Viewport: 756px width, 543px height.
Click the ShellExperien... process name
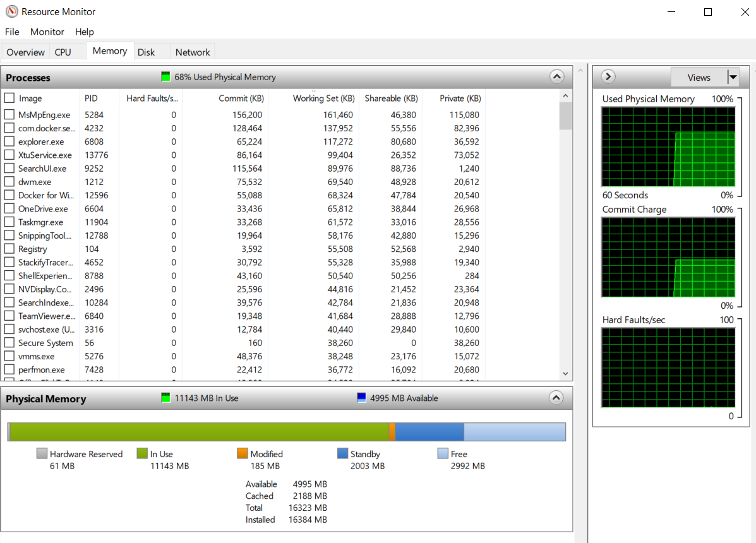click(x=45, y=276)
